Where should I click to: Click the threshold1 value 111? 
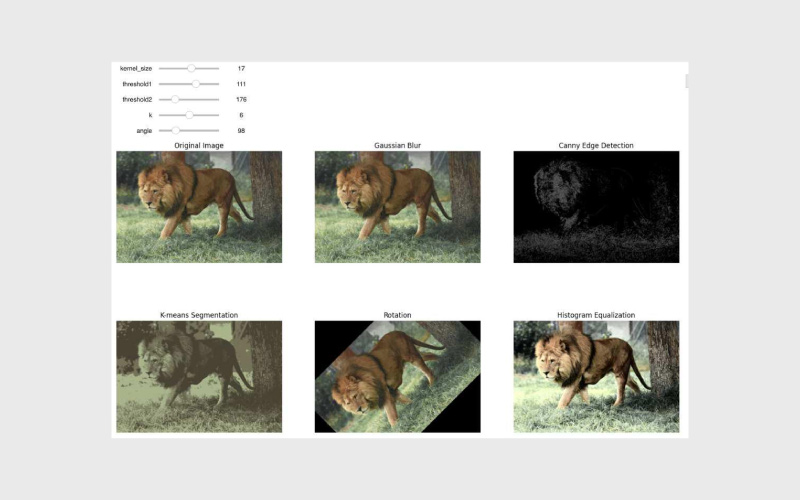(x=241, y=84)
